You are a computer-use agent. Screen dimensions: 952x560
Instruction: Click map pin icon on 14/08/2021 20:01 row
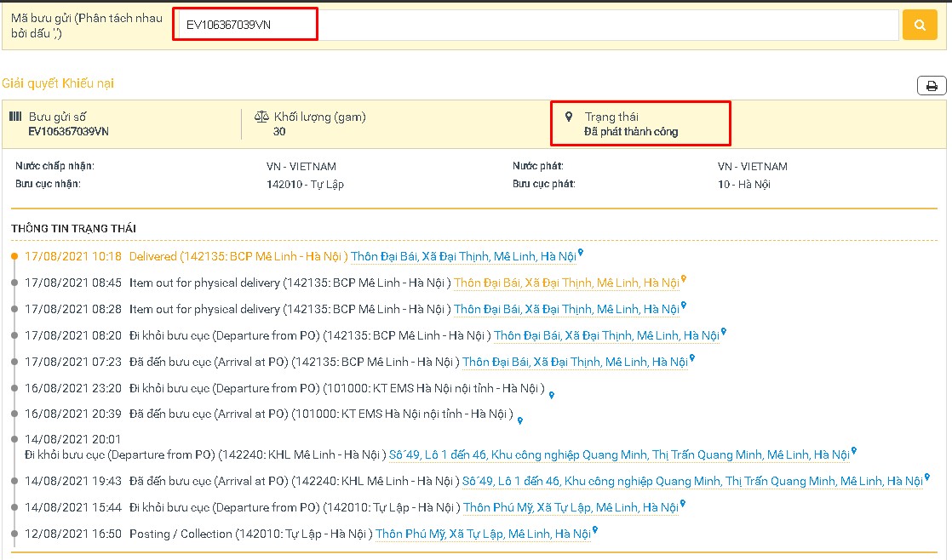click(x=853, y=451)
